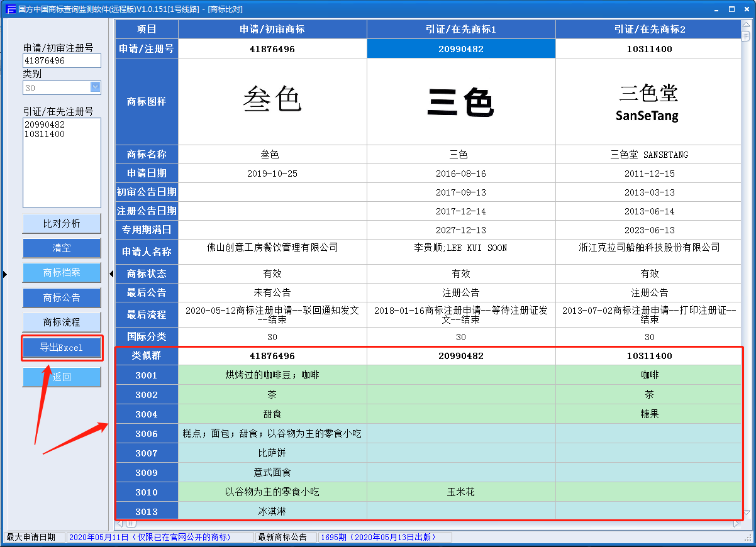This screenshot has width=756, height=547.
Task: Click the 3010 similar group row header
Action: pos(147,492)
